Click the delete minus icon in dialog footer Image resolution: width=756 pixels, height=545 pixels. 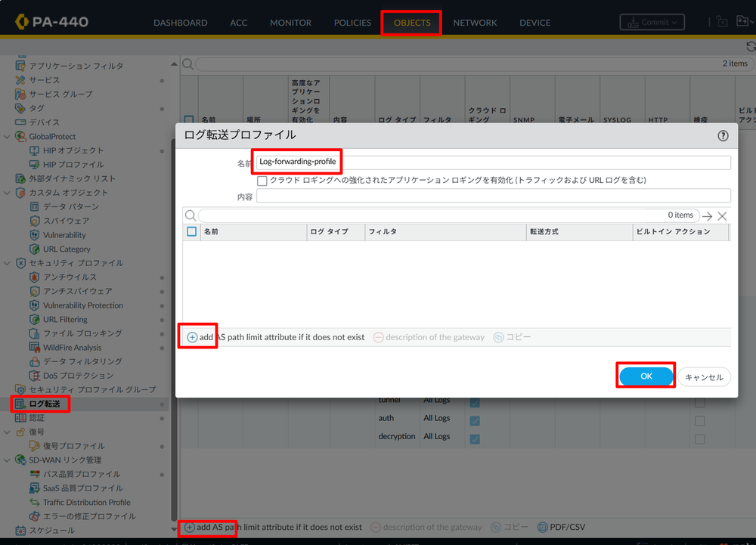pos(379,337)
